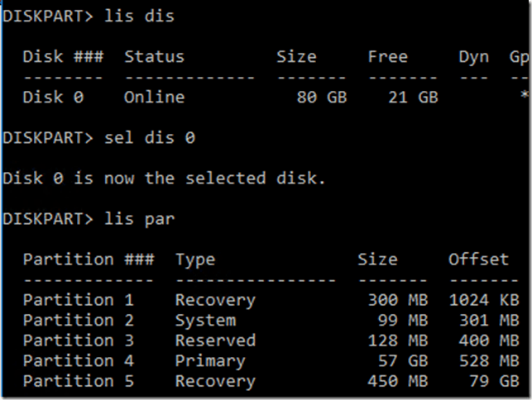532x400 pixels.
Task: Click the Type column header
Action: [x=195, y=260]
